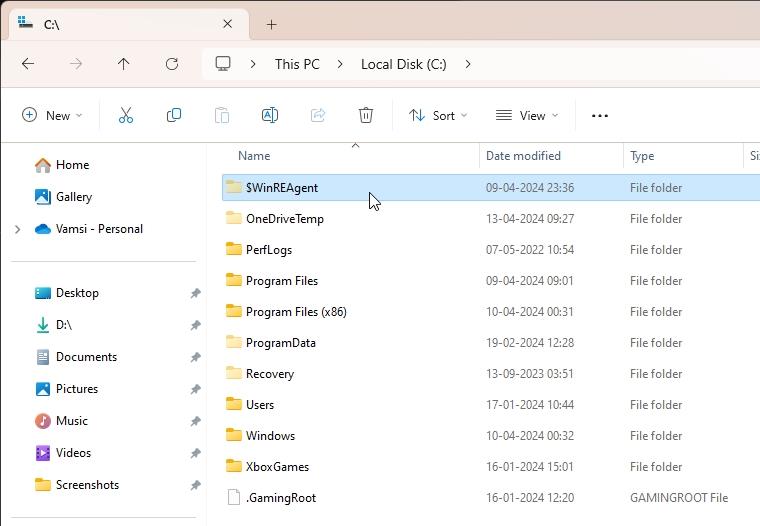Open the Sort dropdown menu
This screenshot has height=526, width=760.
(438, 115)
